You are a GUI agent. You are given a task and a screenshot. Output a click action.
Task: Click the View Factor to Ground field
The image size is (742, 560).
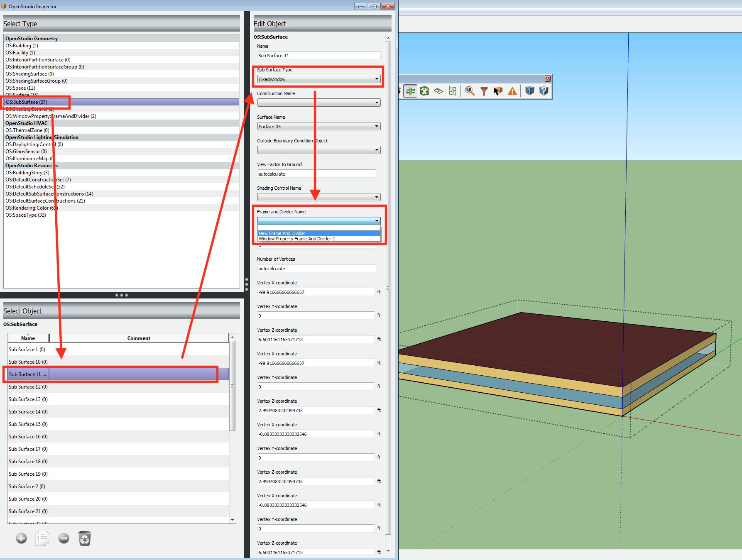tap(316, 174)
